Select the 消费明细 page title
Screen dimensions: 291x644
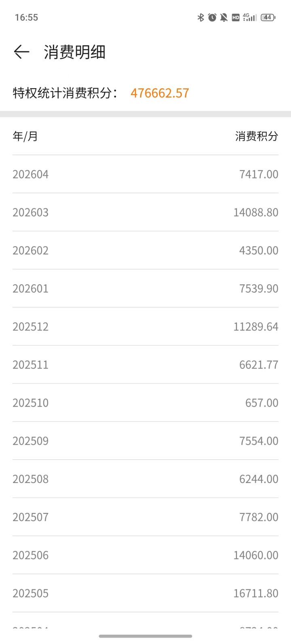pos(75,52)
